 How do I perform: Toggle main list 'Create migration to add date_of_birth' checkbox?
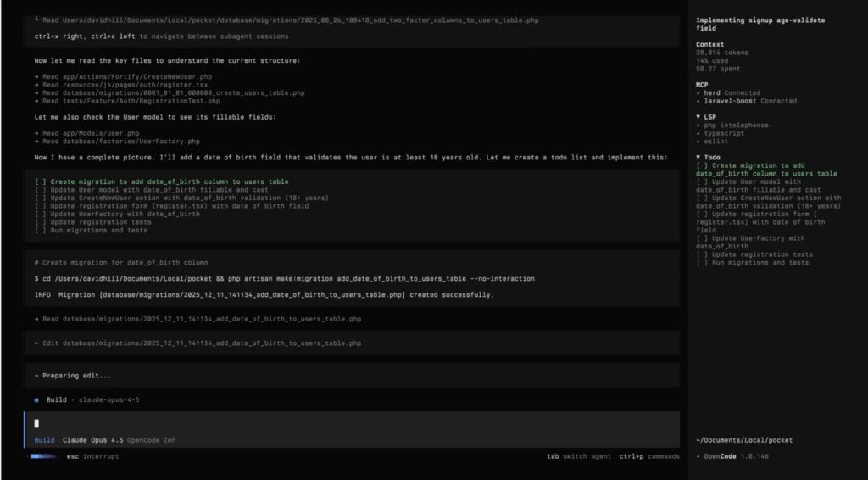[41, 181]
